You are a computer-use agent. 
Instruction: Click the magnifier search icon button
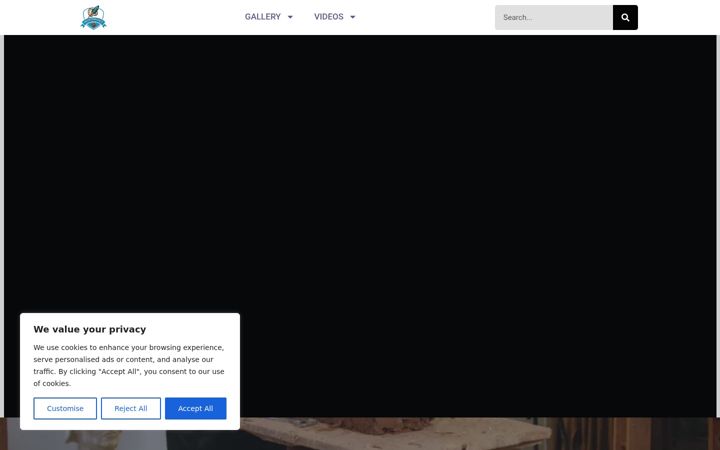[625, 17]
